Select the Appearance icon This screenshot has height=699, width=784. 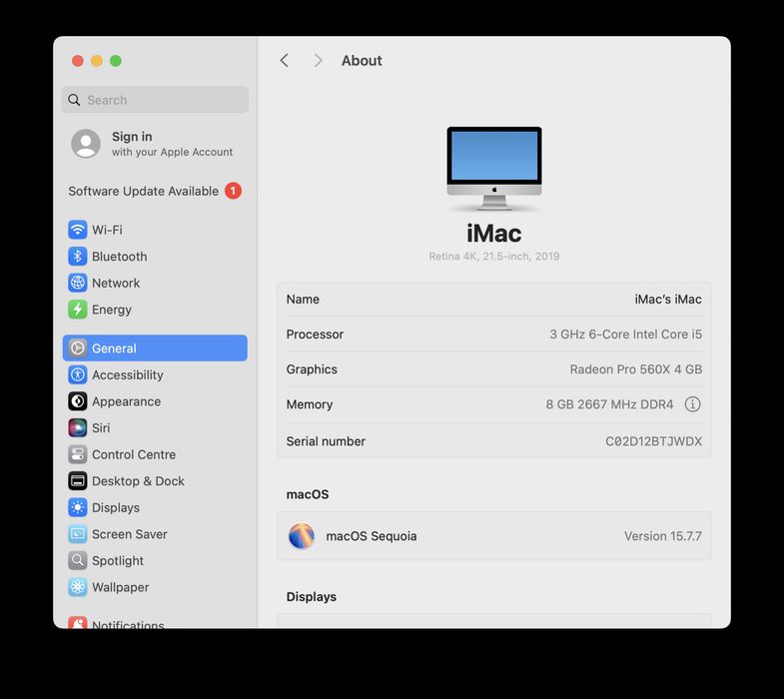tap(78, 401)
